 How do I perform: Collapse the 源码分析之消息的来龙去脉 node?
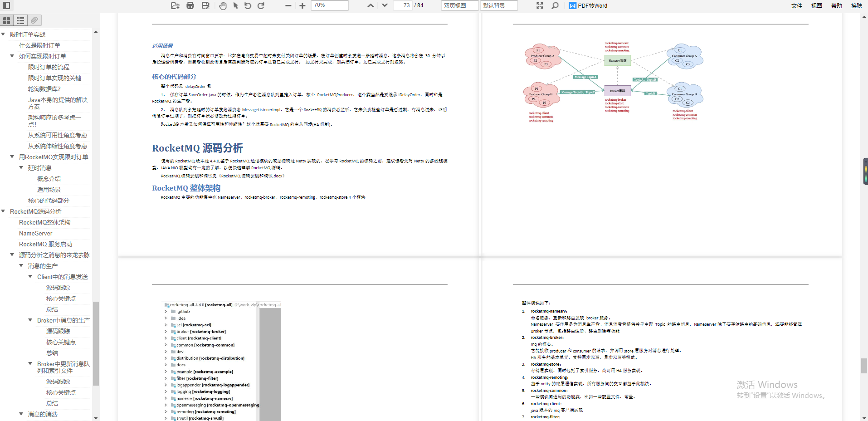click(x=12, y=255)
